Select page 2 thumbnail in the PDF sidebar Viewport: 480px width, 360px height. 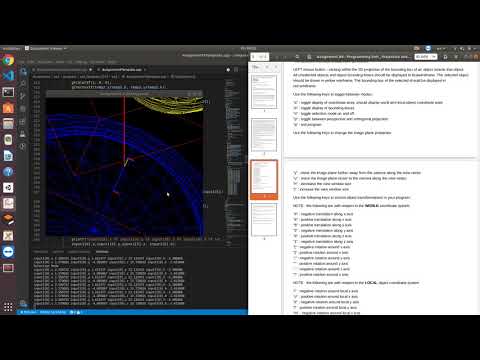pos(264,135)
